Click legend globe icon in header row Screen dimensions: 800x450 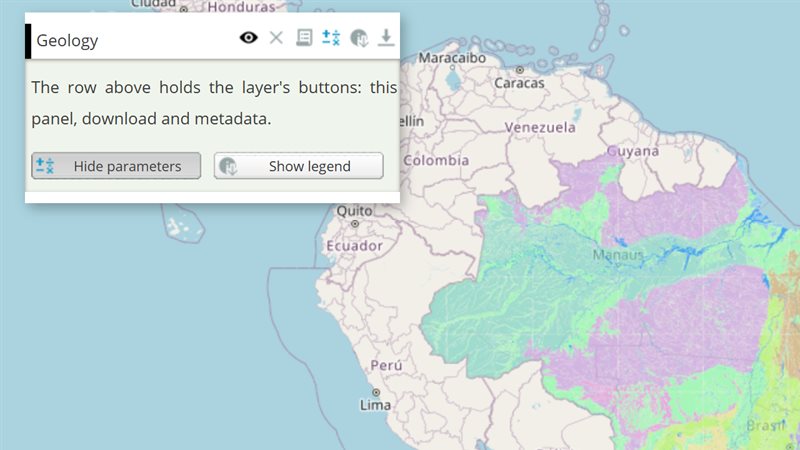pyautogui.click(x=359, y=38)
